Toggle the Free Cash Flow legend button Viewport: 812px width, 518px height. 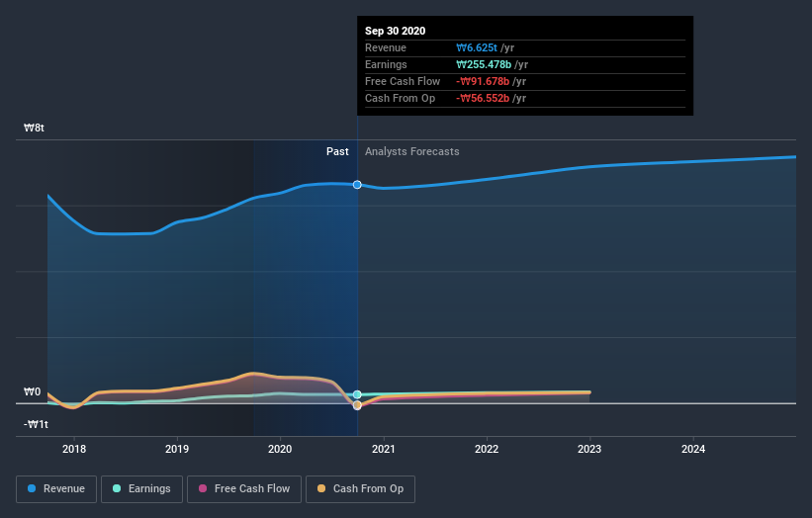coord(244,489)
